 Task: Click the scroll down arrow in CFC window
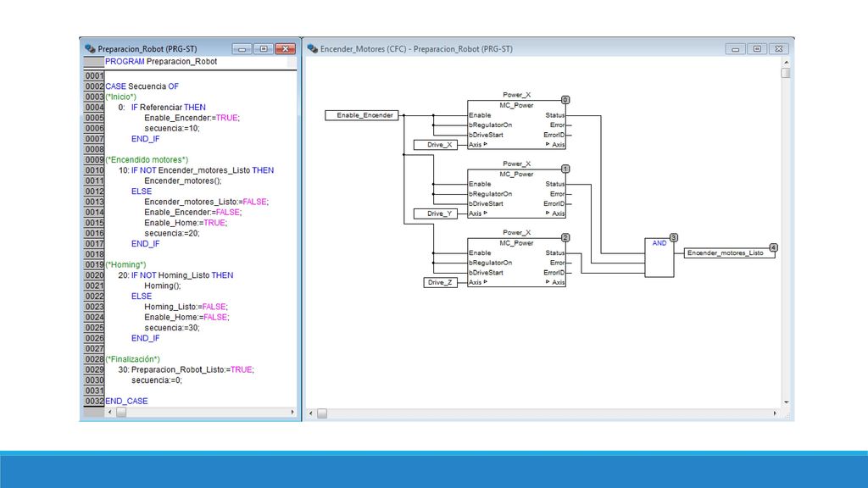coord(786,402)
